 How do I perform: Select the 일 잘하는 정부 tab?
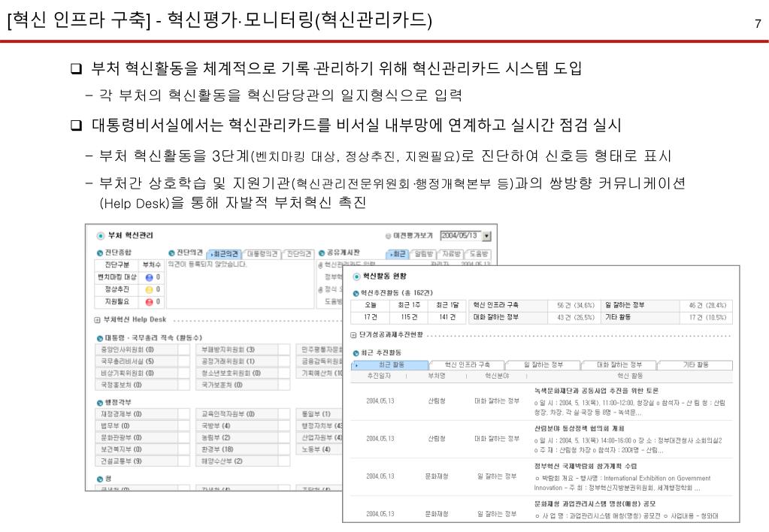tap(543, 364)
